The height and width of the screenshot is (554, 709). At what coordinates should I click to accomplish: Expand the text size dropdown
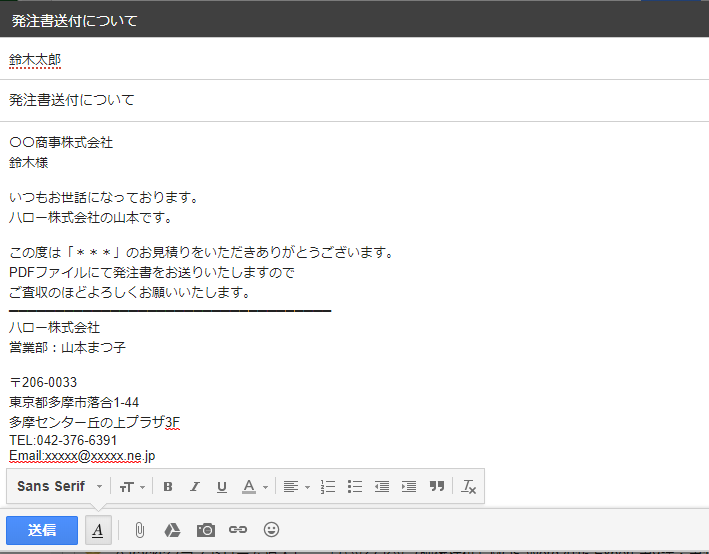[x=132, y=487]
